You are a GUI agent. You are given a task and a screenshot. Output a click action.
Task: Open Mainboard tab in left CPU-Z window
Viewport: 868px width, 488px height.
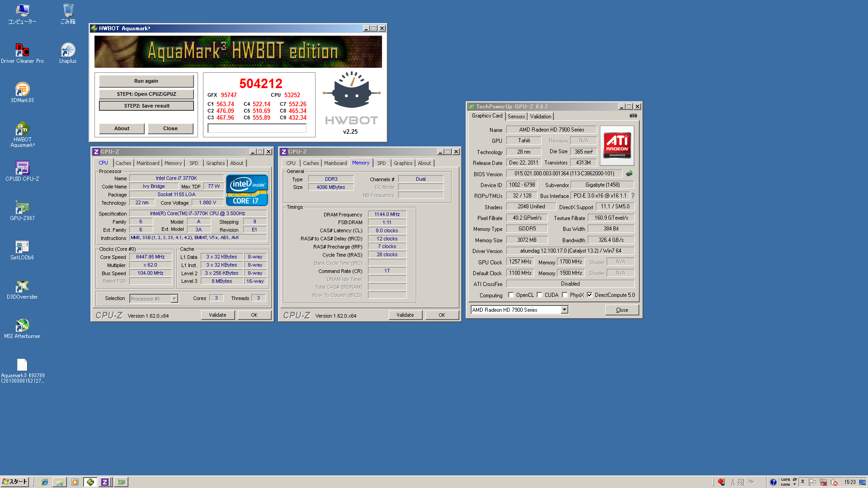148,163
